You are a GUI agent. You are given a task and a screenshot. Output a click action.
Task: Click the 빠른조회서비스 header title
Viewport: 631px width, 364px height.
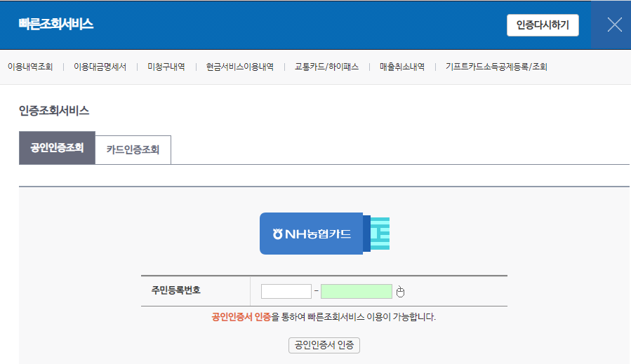pos(56,24)
